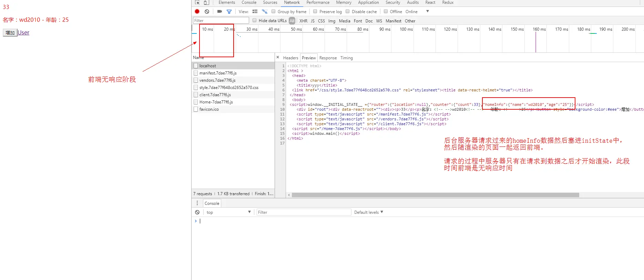
Task: Open the Sources panel
Action: point(270,2)
